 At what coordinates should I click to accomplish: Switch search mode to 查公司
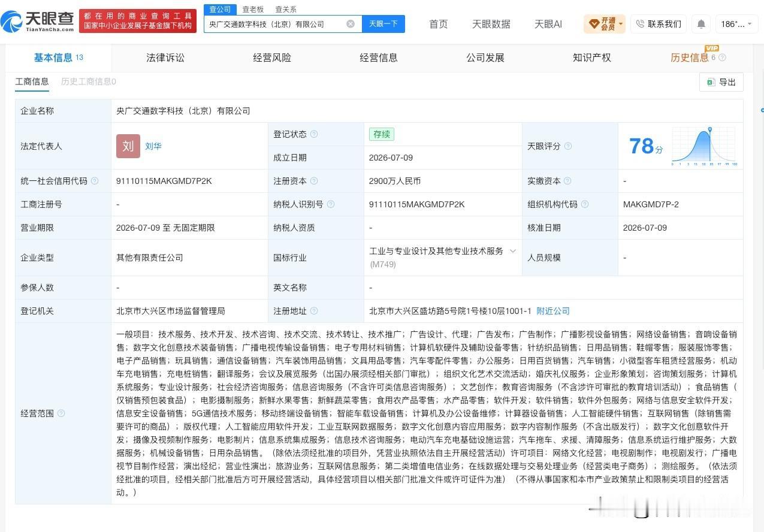[220, 9]
